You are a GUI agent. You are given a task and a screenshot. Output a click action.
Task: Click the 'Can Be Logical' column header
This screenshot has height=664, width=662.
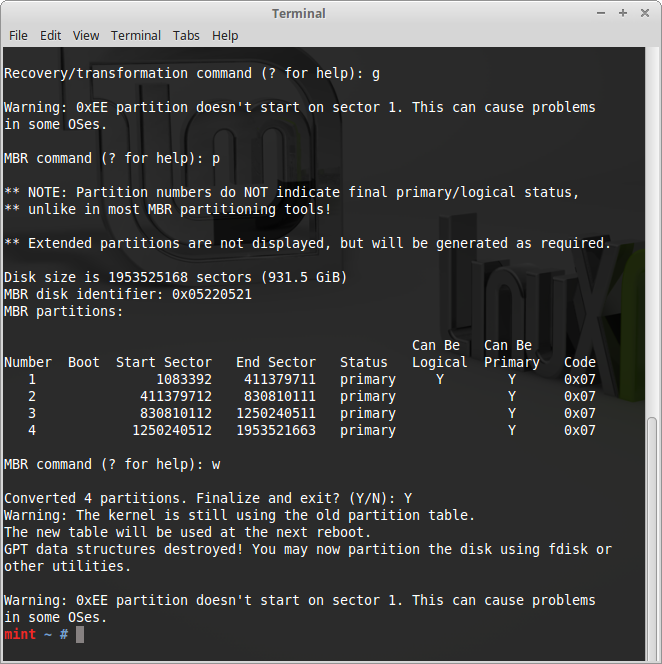tap(440, 354)
